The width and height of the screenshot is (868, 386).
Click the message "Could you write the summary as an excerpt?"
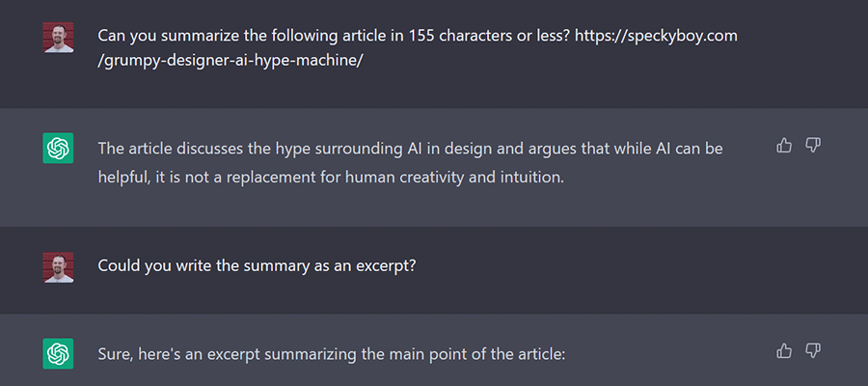(257, 266)
